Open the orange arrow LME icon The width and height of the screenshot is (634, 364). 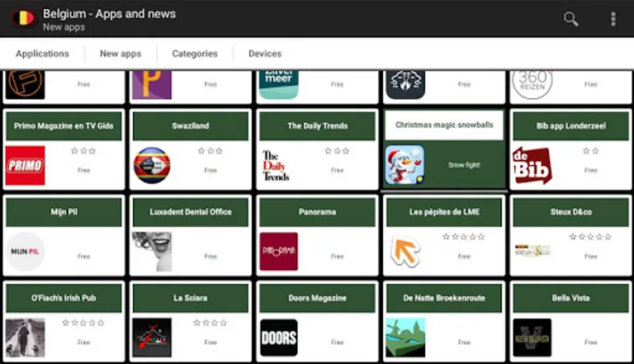(x=405, y=252)
